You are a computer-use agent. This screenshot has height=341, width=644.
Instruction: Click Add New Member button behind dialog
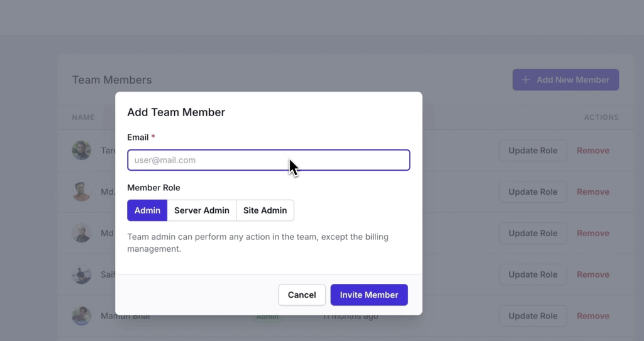coord(565,80)
